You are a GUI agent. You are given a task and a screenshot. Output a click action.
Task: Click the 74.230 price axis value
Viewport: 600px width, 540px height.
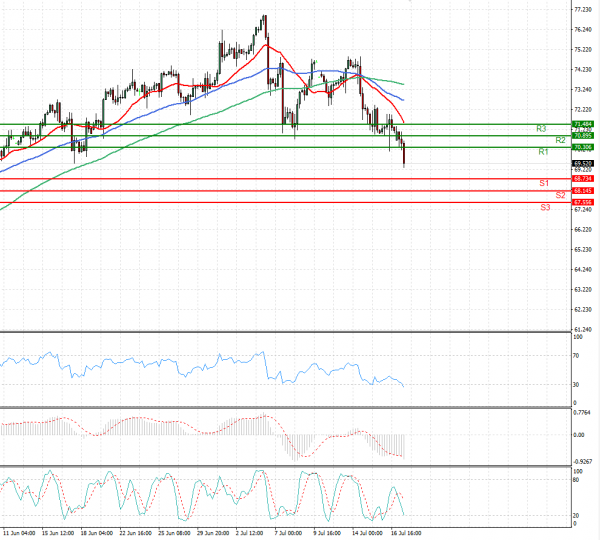click(x=583, y=70)
